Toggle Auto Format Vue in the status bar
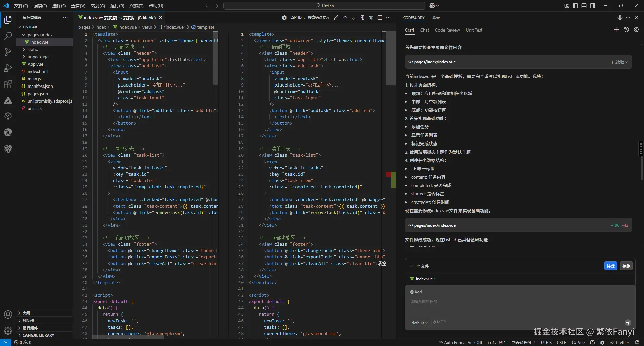Viewport: 644px width, 346px height. tap(460, 342)
